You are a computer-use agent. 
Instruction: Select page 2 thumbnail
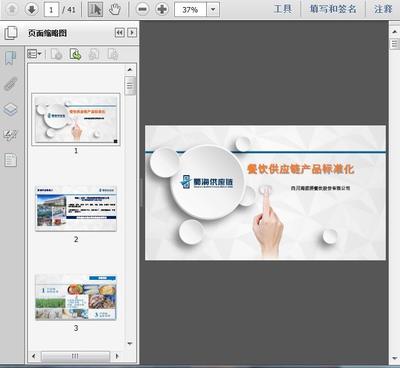(x=76, y=209)
